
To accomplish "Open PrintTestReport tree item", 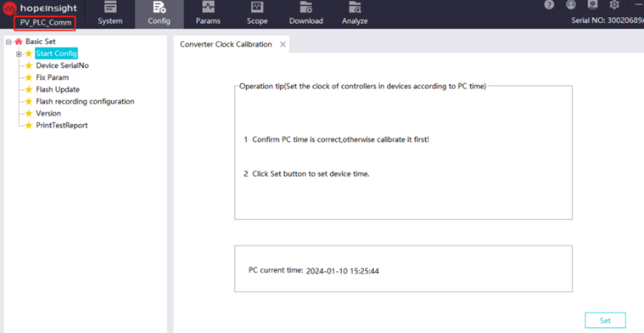I will (x=62, y=126).
